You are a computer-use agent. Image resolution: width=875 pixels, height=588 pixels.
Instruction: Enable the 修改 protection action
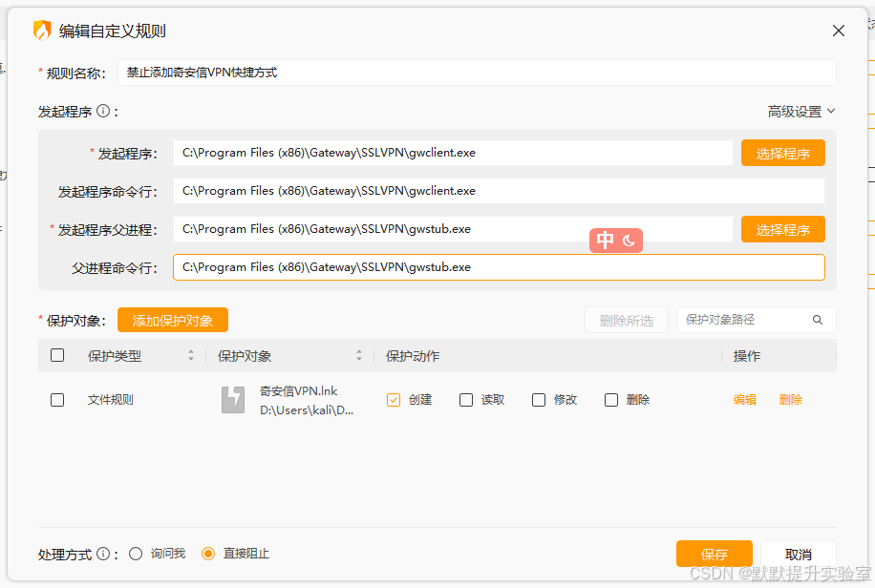point(539,400)
